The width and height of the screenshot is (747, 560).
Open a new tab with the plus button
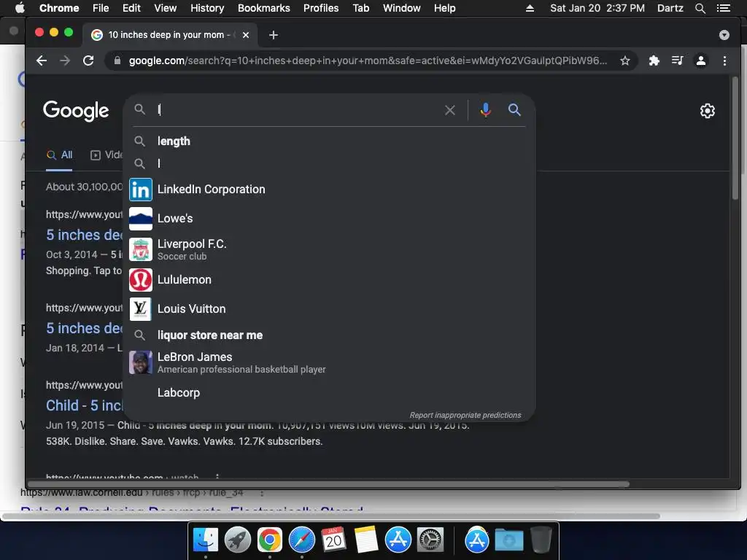click(x=274, y=35)
